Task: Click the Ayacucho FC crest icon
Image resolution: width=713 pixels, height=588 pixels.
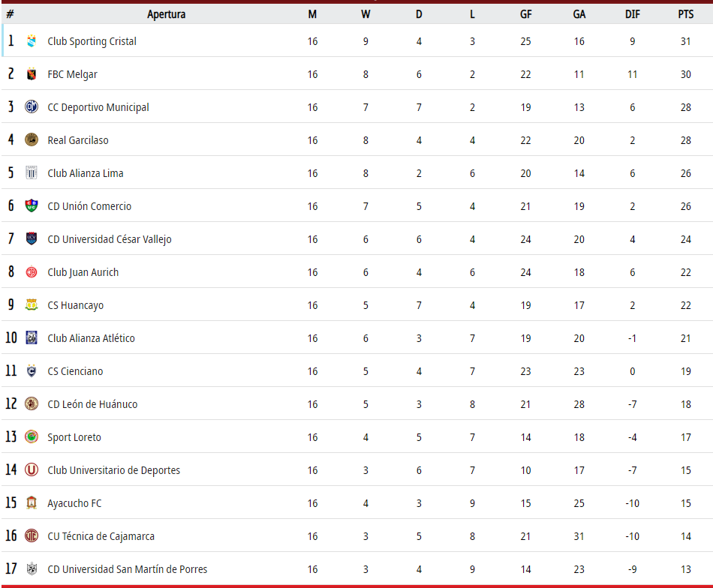Action: pyautogui.click(x=32, y=502)
